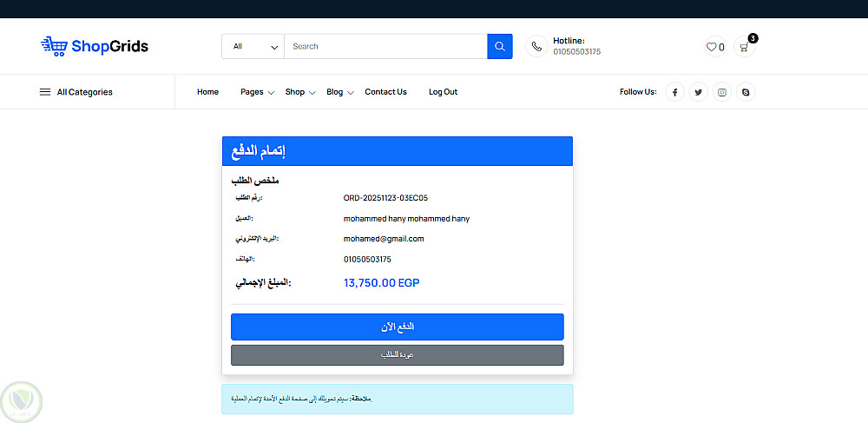Go to the Home page
The height and width of the screenshot is (423, 868).
[207, 92]
